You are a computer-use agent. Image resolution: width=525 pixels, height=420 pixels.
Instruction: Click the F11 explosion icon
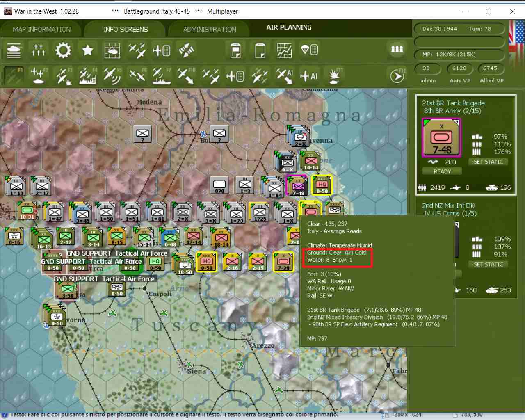pyautogui.click(x=334, y=75)
